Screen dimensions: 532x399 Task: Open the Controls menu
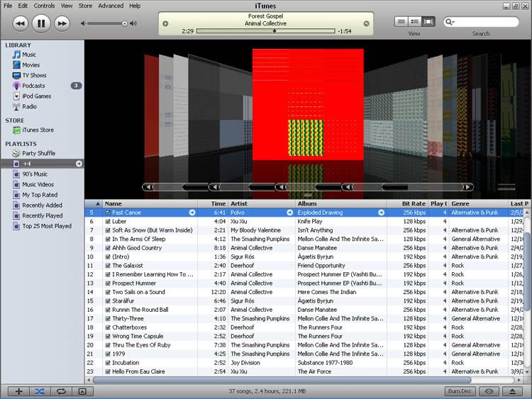point(44,6)
